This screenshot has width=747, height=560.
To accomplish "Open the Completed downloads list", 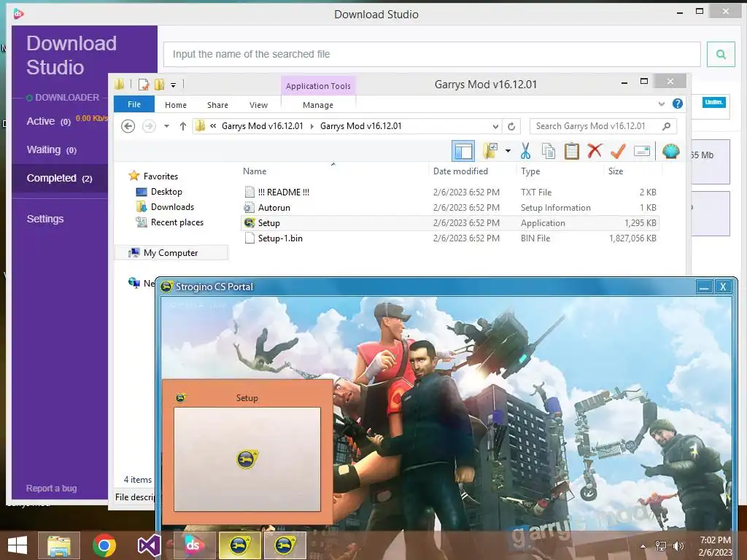I will tap(60, 178).
